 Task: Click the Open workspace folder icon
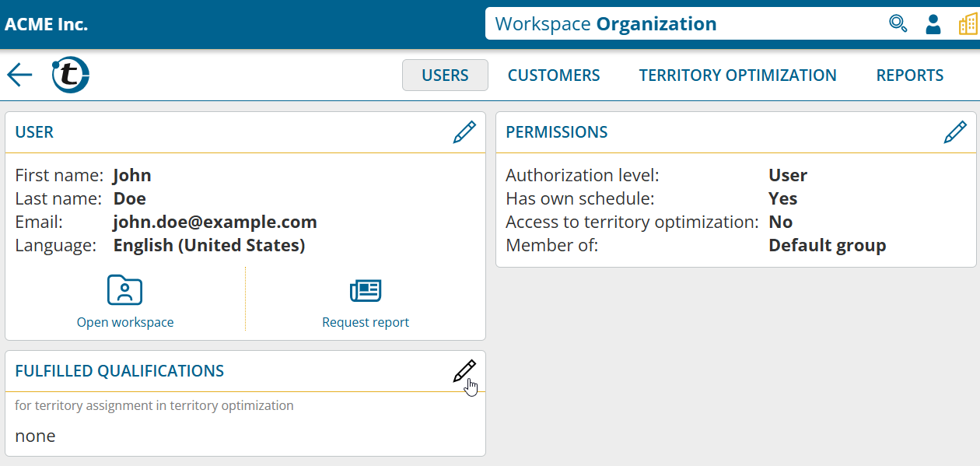coord(124,290)
